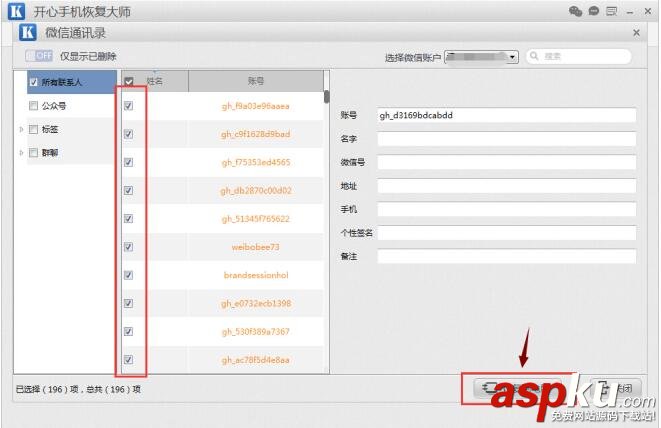Select account gh_51345f765622 text
The image size is (661, 428).
(256, 219)
